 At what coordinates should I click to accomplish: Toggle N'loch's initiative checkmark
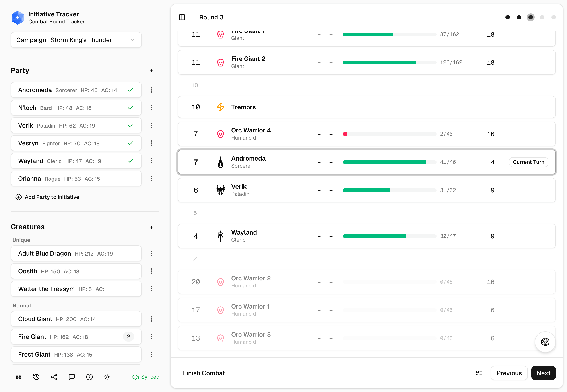(131, 108)
